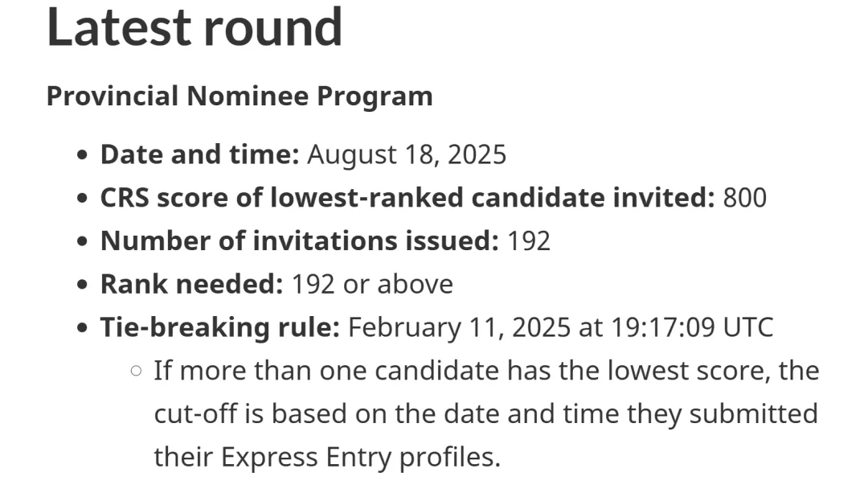The image size is (868, 489).
Task: Click the bullet before "CRS score"
Action: pyautogui.click(x=82, y=198)
